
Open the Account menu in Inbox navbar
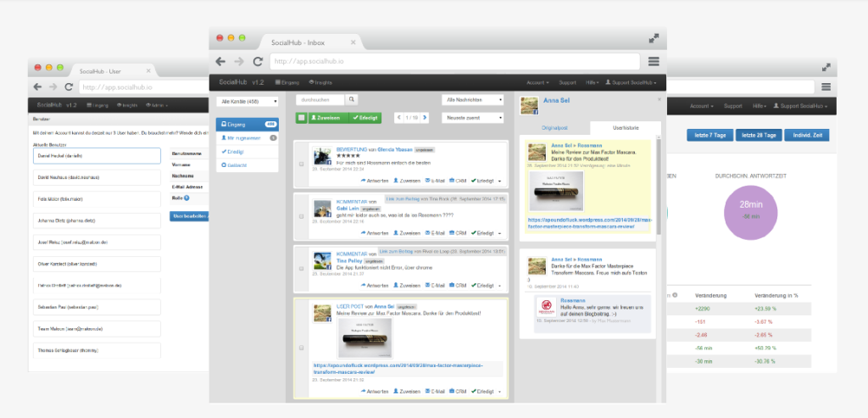tap(537, 82)
